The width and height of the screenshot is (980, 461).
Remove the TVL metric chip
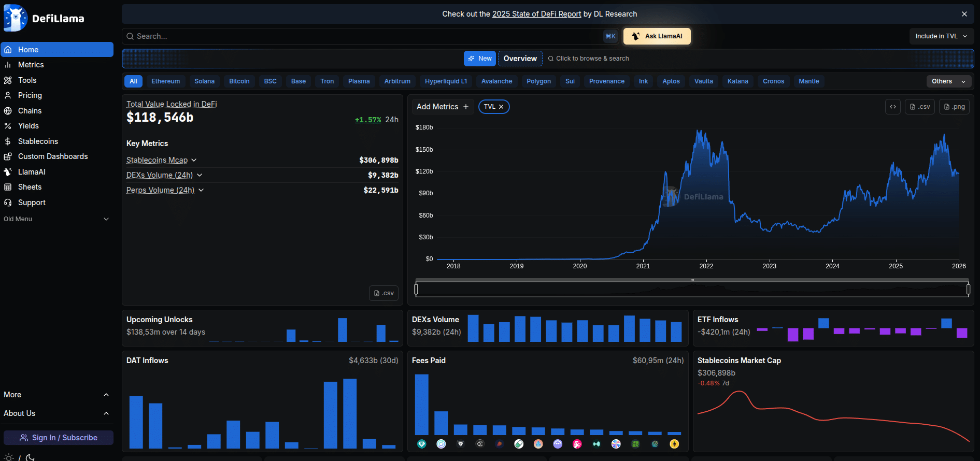point(501,107)
